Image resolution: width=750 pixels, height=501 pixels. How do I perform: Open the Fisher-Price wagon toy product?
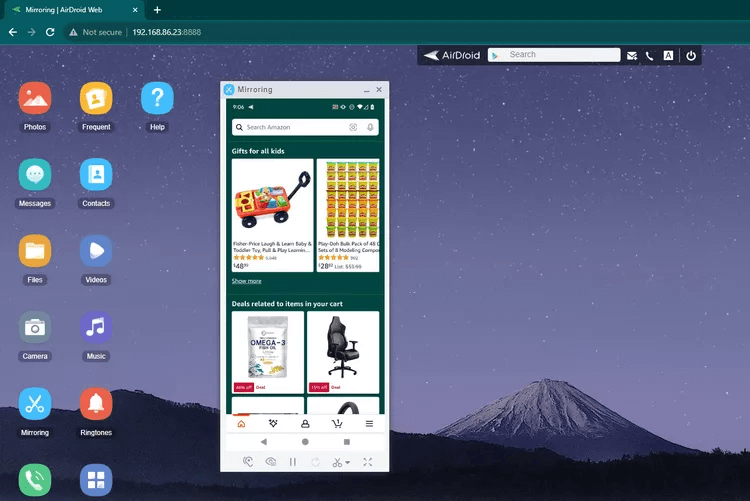(273, 215)
